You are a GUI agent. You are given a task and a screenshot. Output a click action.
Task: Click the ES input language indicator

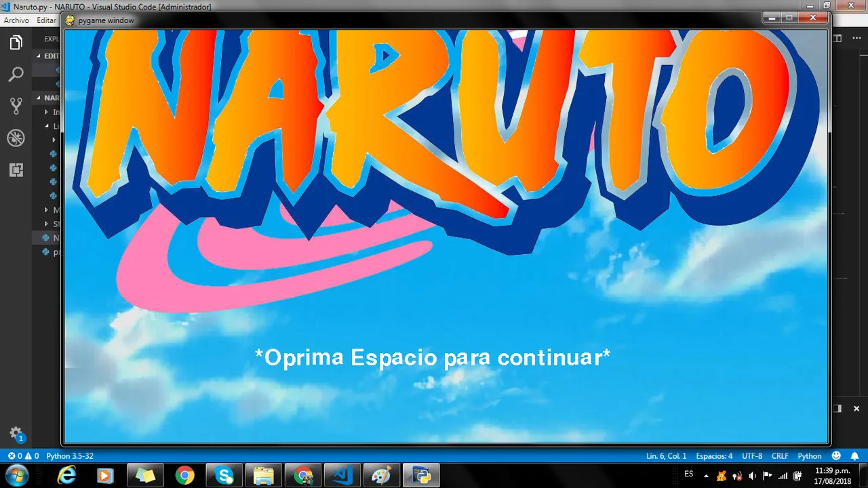689,474
